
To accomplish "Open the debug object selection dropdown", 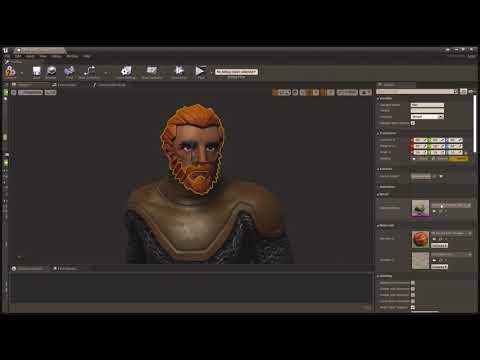I will click(x=236, y=72).
